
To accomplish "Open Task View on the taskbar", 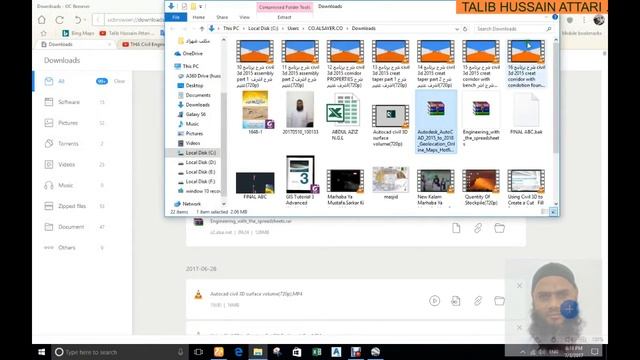I will (198, 352).
